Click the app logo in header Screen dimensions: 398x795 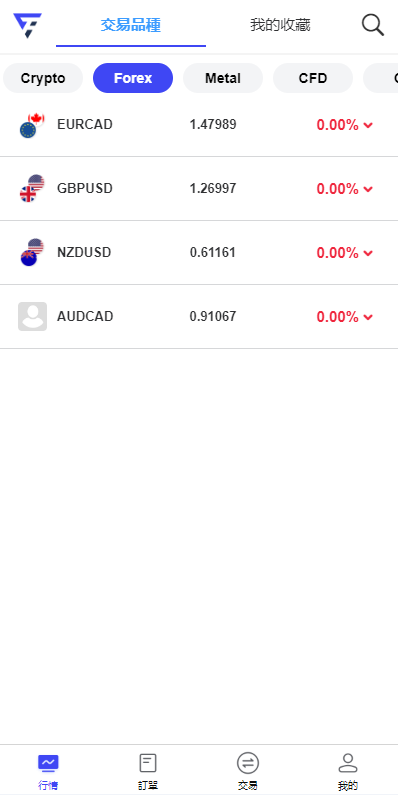coord(27,25)
